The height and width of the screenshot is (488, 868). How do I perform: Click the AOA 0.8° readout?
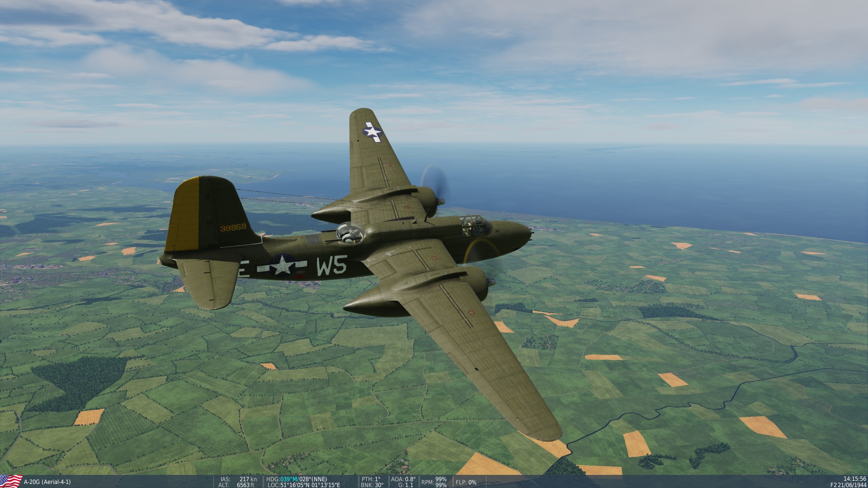point(403,479)
